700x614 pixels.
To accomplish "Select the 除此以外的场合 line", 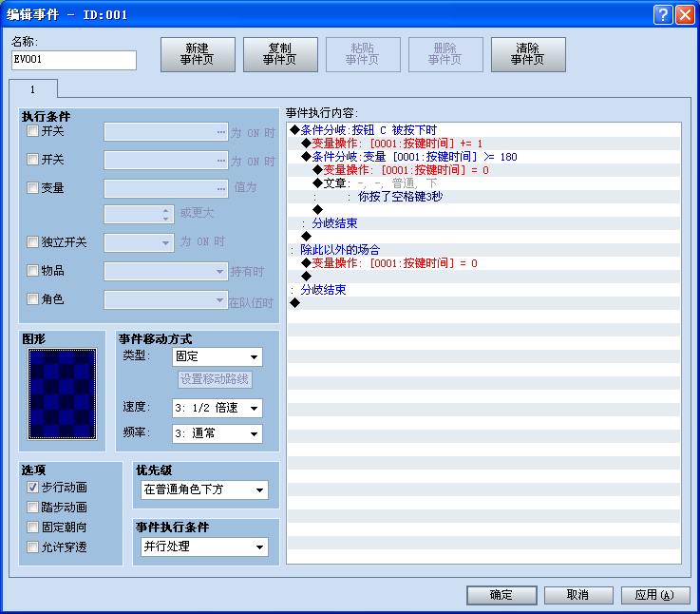I will tap(484, 250).
